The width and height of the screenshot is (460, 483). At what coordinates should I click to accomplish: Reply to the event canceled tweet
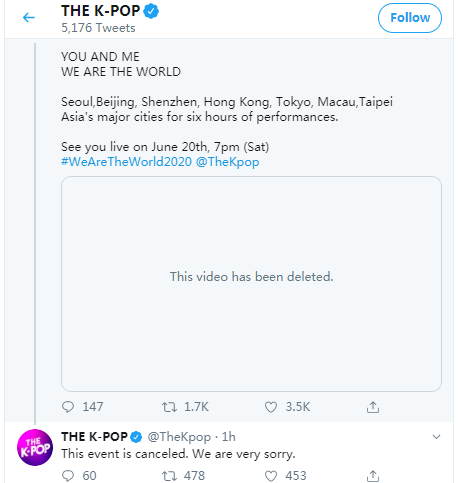pyautogui.click(x=68, y=476)
